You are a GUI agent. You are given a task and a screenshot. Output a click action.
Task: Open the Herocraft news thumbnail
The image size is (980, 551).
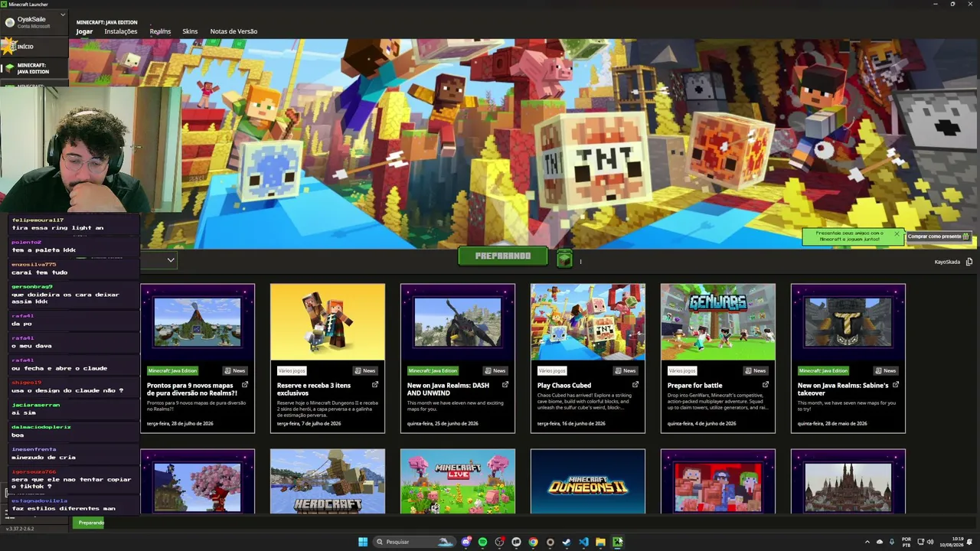point(328,481)
